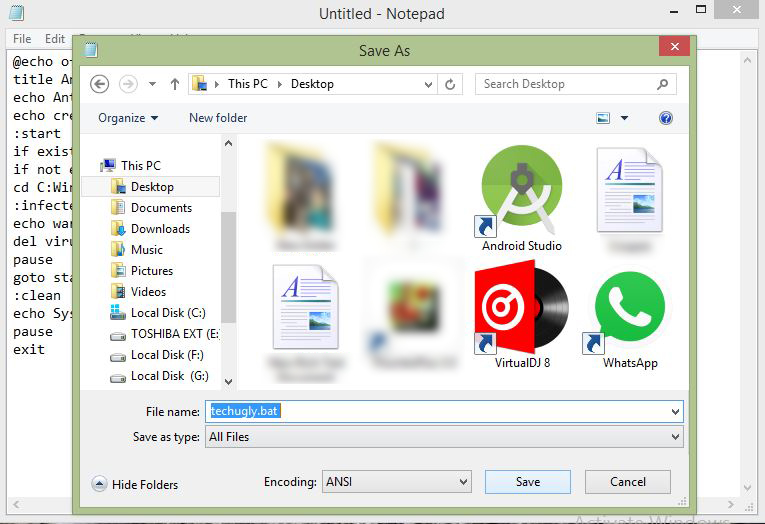The width and height of the screenshot is (765, 524).
Task: Open Videos in navigation tree
Action: (139, 292)
